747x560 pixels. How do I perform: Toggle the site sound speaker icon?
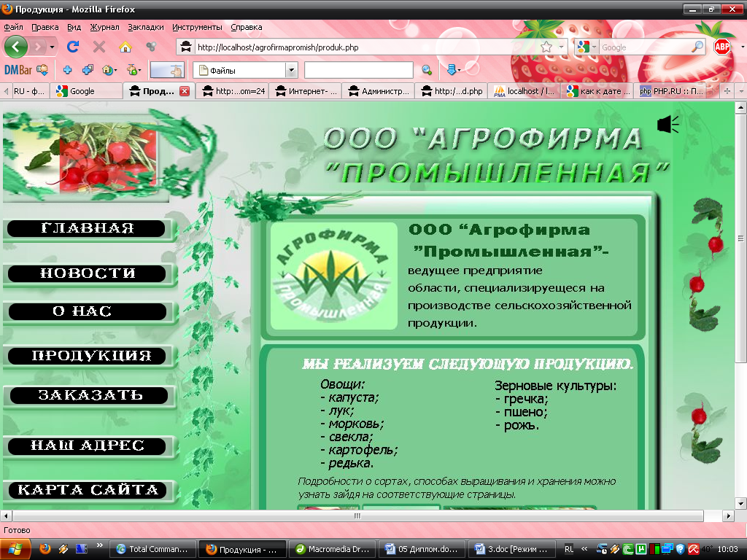(668, 125)
